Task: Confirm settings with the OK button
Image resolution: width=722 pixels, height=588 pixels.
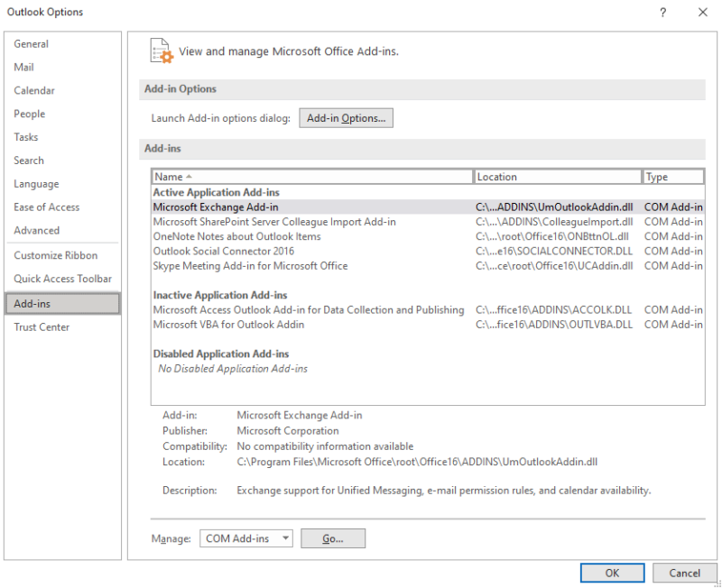Action: tap(612, 573)
